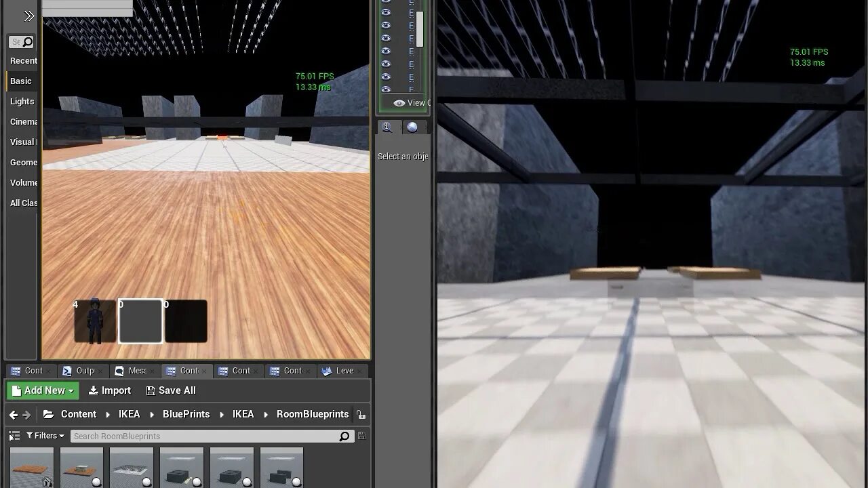868x488 pixels.
Task: Switch to the Lights placement category
Action: coord(22,102)
